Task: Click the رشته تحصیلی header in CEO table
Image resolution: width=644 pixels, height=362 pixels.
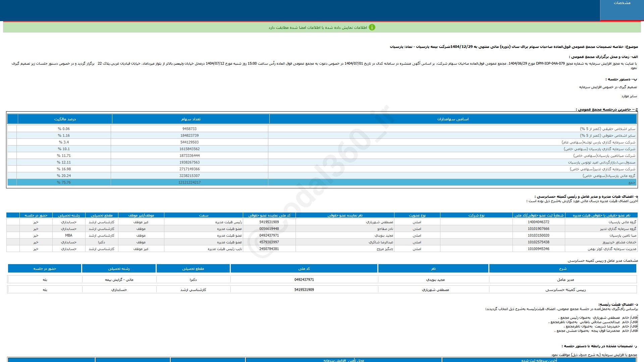Action: point(119,268)
